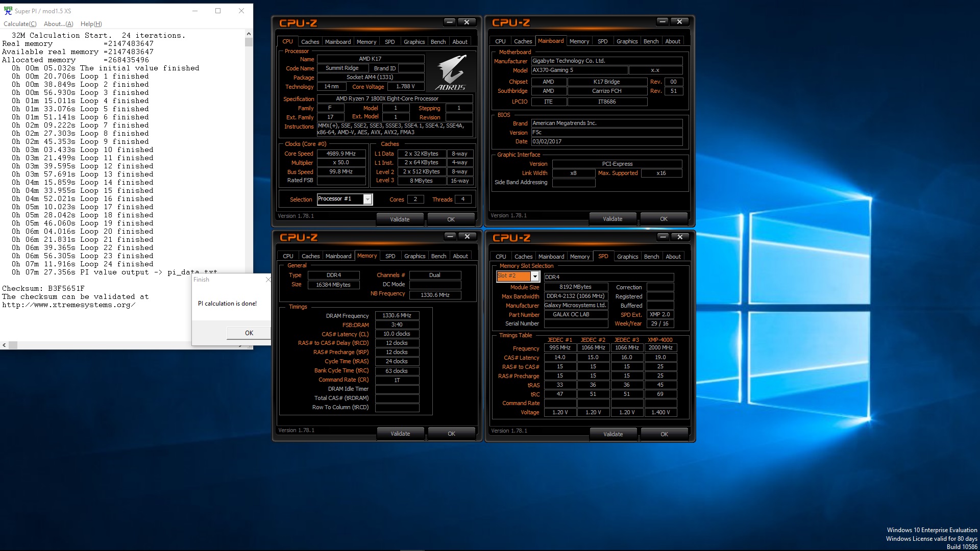Click the motherboard model AX370-Gaming 5 field

click(579, 70)
